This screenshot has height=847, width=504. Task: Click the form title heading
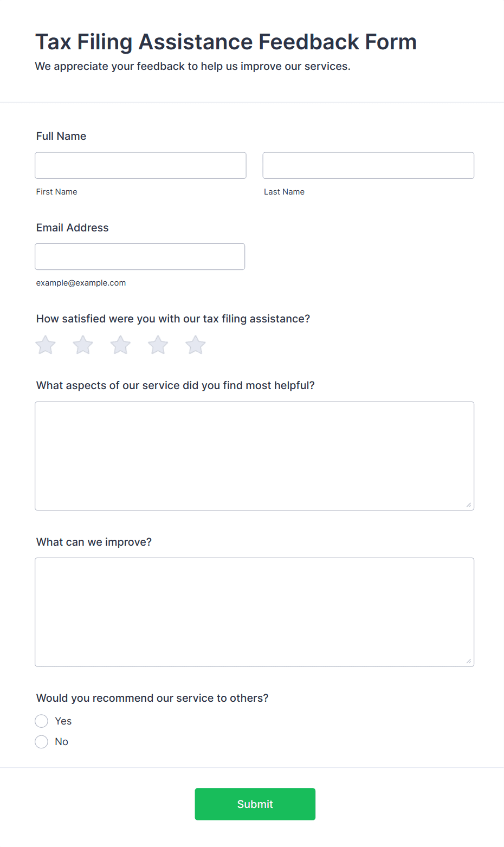(x=226, y=42)
